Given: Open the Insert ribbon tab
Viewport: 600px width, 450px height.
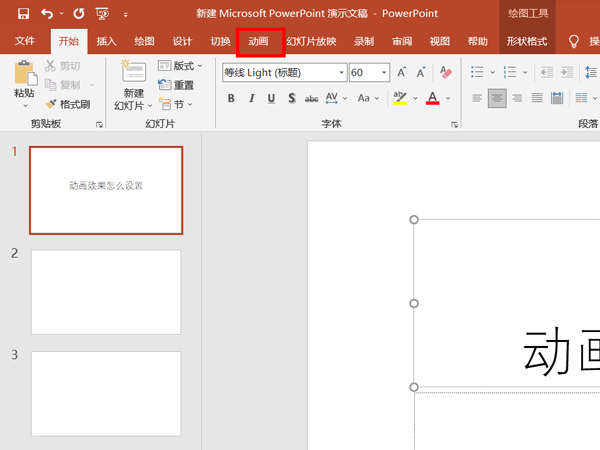Looking at the screenshot, I should tap(106, 41).
